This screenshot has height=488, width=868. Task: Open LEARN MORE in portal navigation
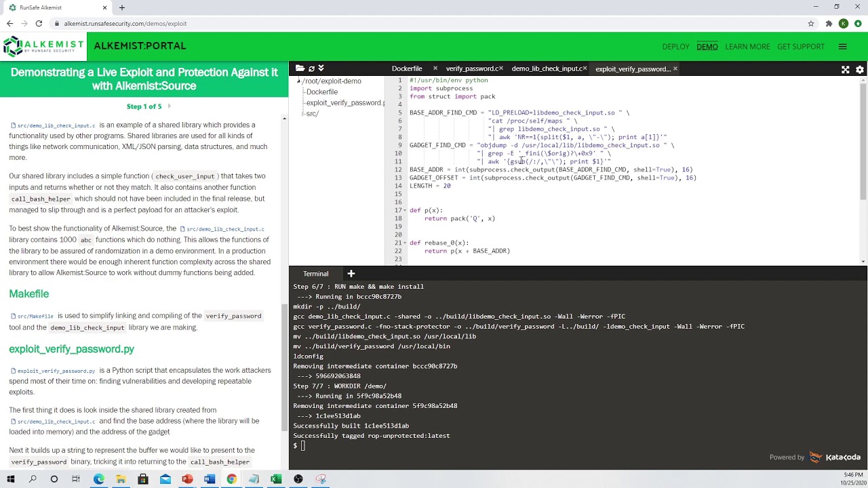[747, 47]
